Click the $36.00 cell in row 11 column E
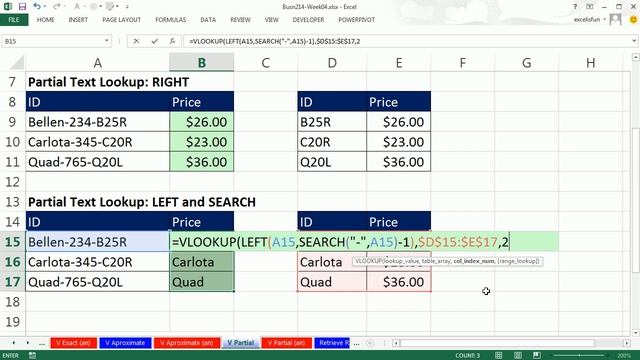This screenshot has height=360, width=640. pyautogui.click(x=399, y=162)
